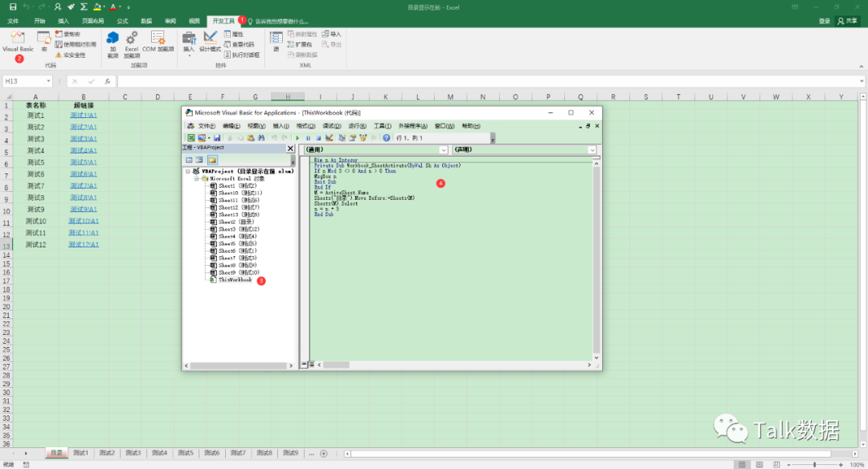Viewport: 868px width, 469px height.
Task: Click the AutoSum sigma icon in quick access
Action: 84,6
